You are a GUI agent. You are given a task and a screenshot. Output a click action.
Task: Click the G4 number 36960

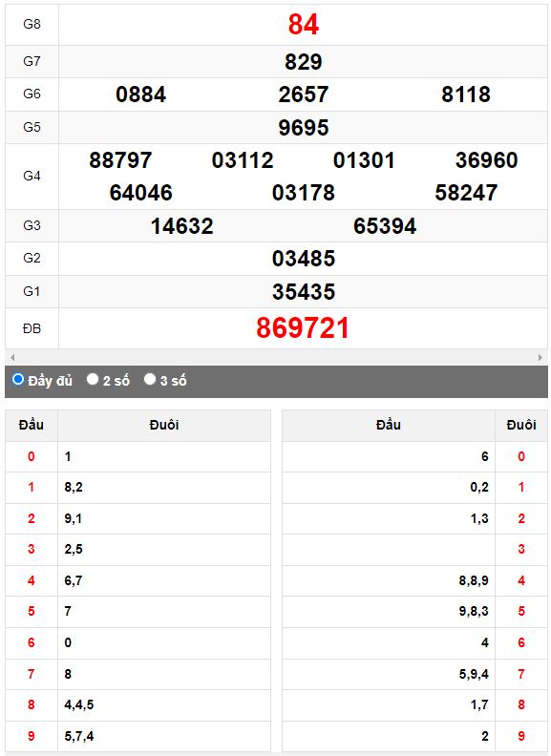click(486, 160)
